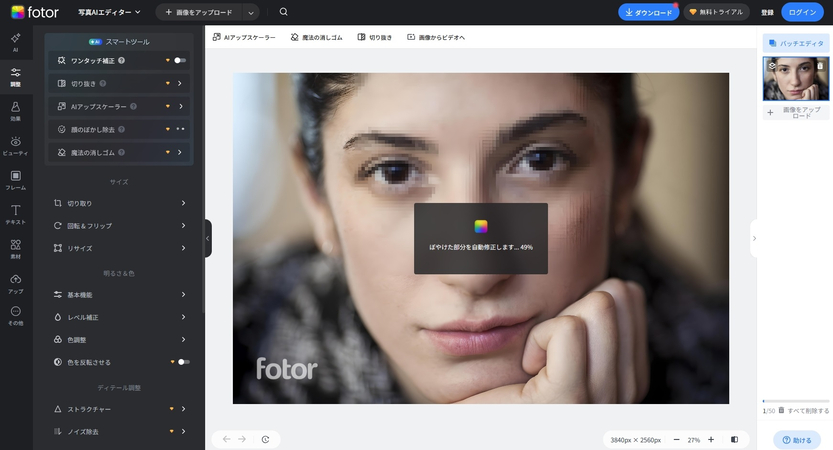Select the portrait thumbnail in the right panel

(x=796, y=79)
